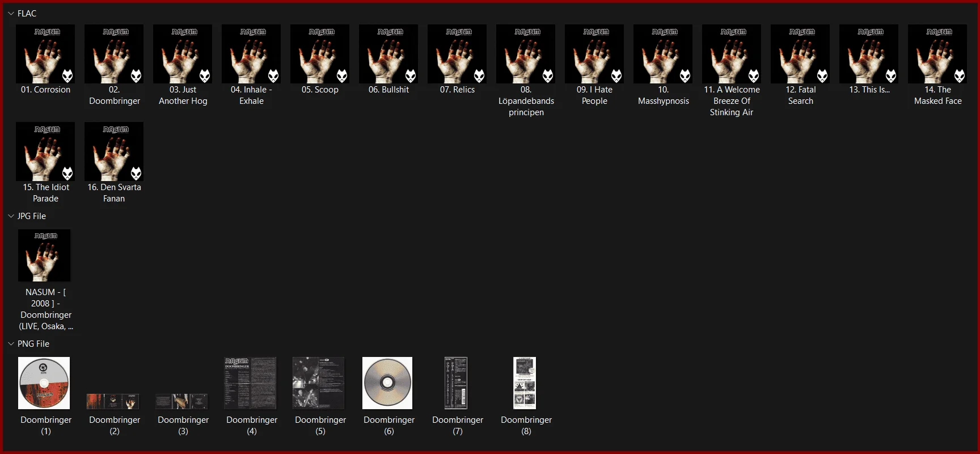Click the 07. Relics FLAC file icon
The height and width of the screenshot is (454, 980).
coord(457,54)
